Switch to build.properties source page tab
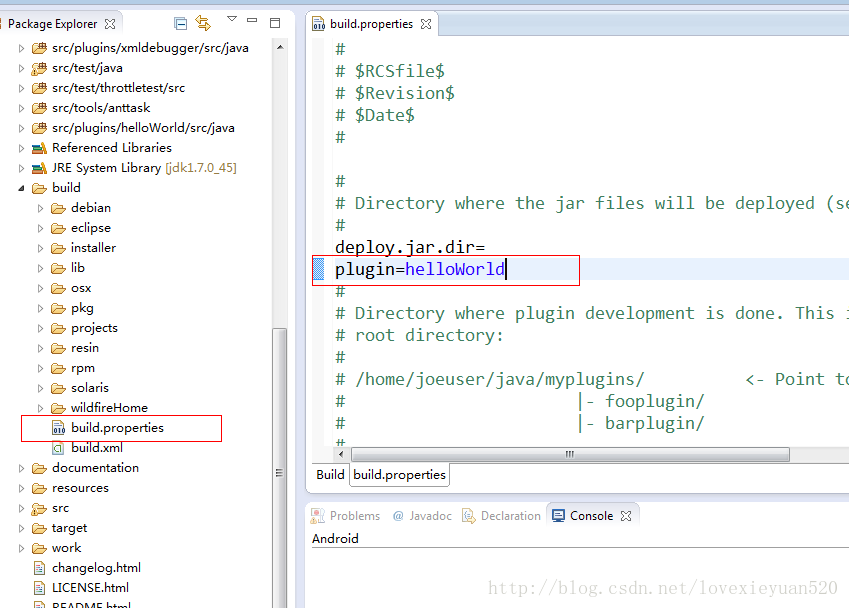This screenshot has width=849, height=608. click(x=400, y=475)
